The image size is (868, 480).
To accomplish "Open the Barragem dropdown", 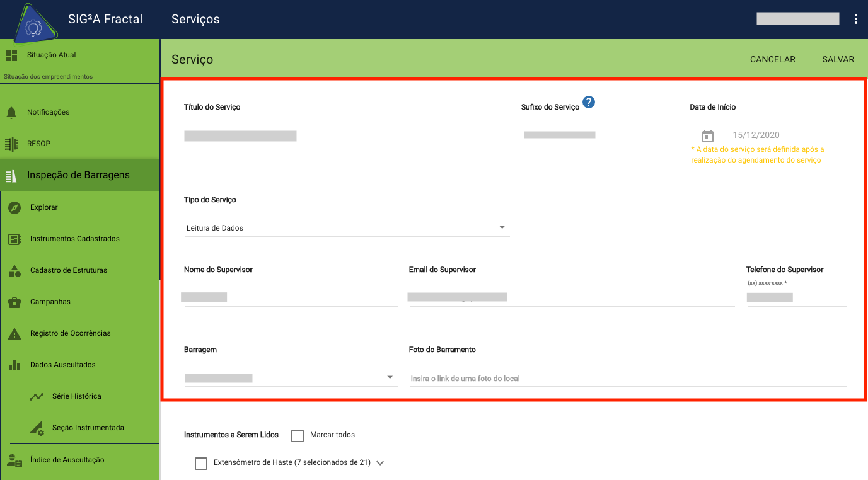I will pyautogui.click(x=291, y=377).
